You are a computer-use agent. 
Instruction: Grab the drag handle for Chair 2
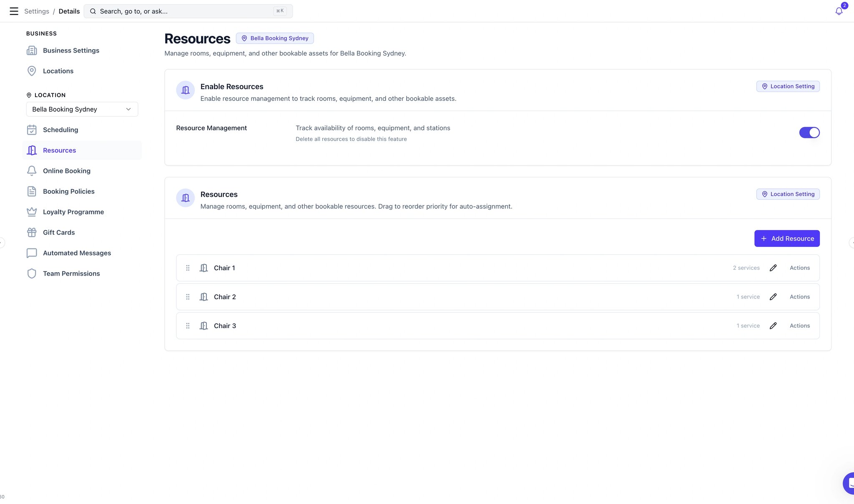click(x=188, y=297)
